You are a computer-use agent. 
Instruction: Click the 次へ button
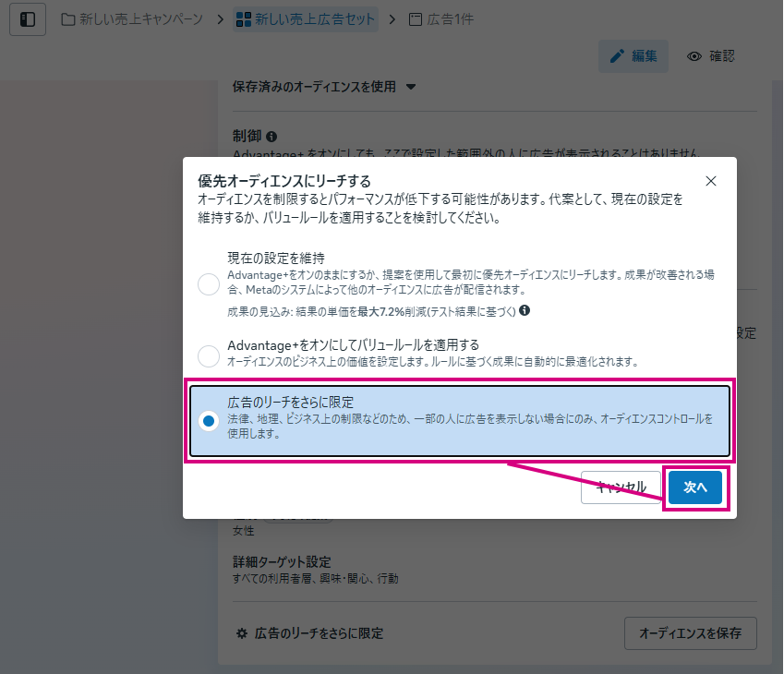[x=694, y=487]
